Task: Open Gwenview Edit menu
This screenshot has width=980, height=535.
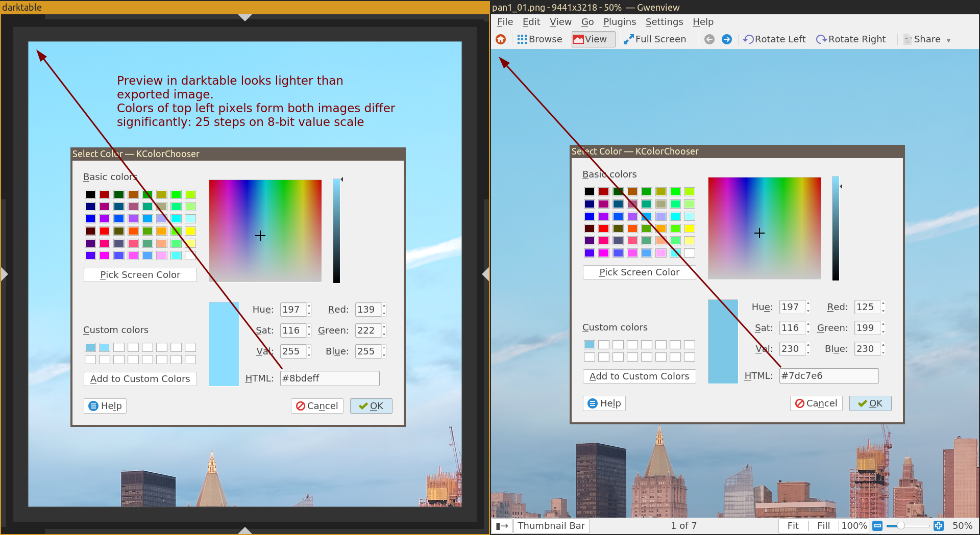Action: point(531,22)
